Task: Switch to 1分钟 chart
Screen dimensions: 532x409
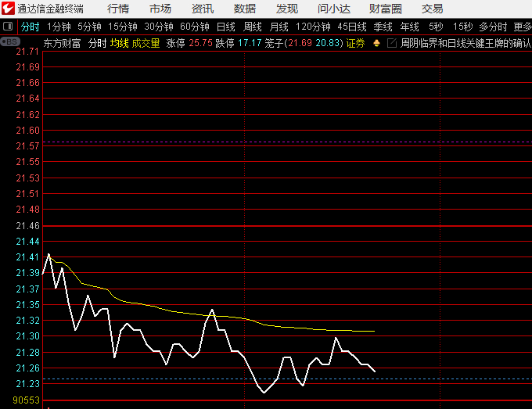Action: 59,27
